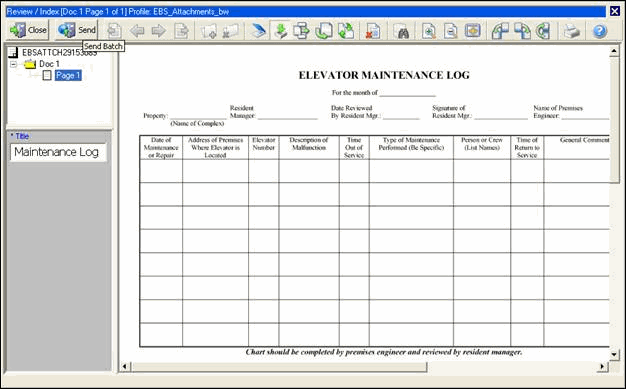Click the move pages icon with arrow
This screenshot has width=626, height=389.
(302, 31)
